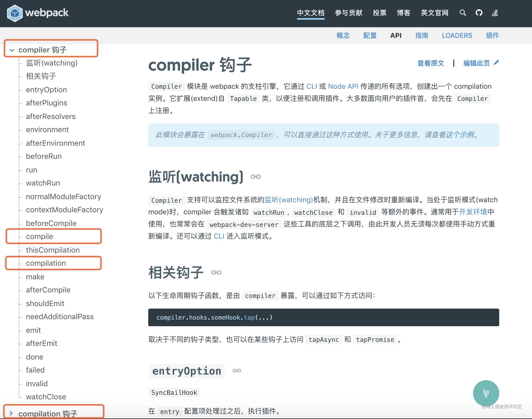Select watchClose in sidebar
The image size is (532, 419).
[x=46, y=397]
